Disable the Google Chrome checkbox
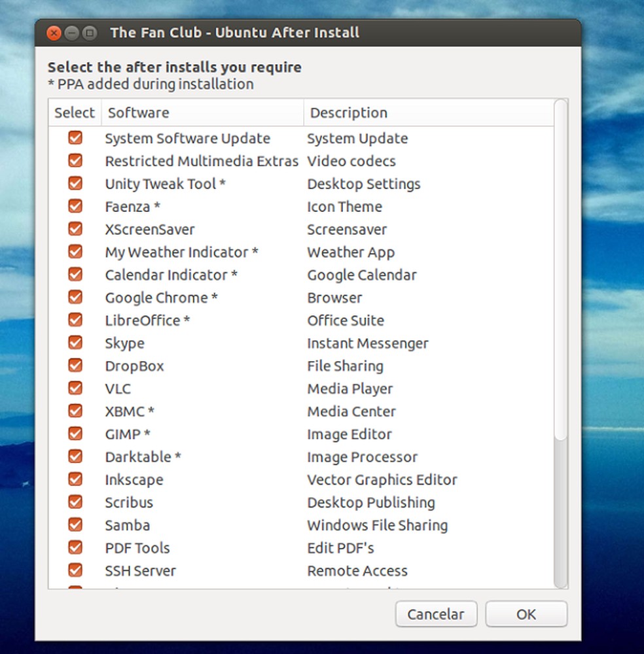 [x=75, y=297]
